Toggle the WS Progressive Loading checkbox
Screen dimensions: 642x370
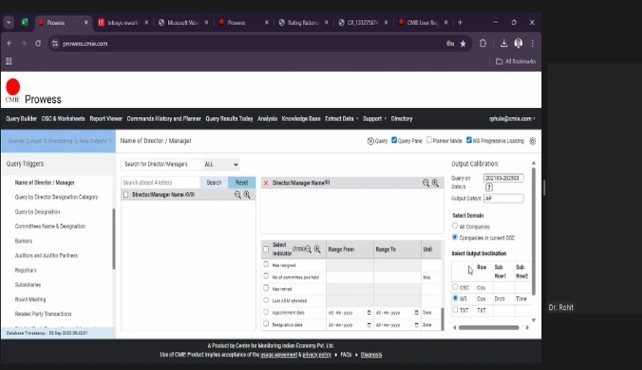tap(469, 140)
